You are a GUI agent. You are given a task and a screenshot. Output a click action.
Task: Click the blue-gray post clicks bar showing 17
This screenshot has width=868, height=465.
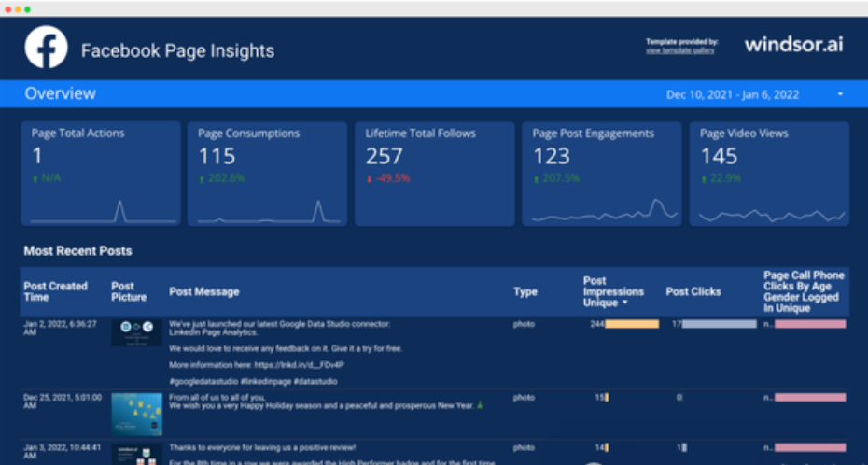tap(719, 324)
